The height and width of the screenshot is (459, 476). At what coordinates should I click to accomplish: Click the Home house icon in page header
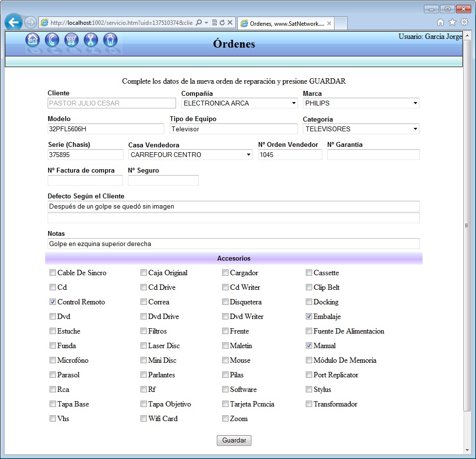(x=33, y=40)
